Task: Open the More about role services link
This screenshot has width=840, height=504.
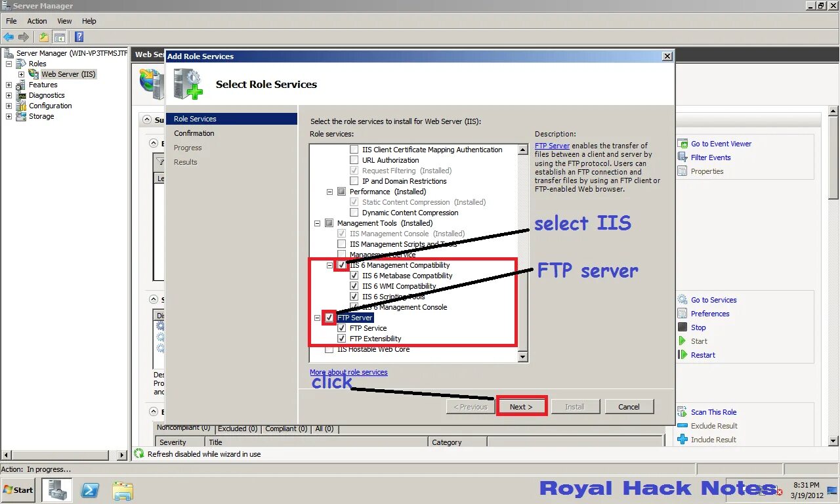Action: pos(348,372)
